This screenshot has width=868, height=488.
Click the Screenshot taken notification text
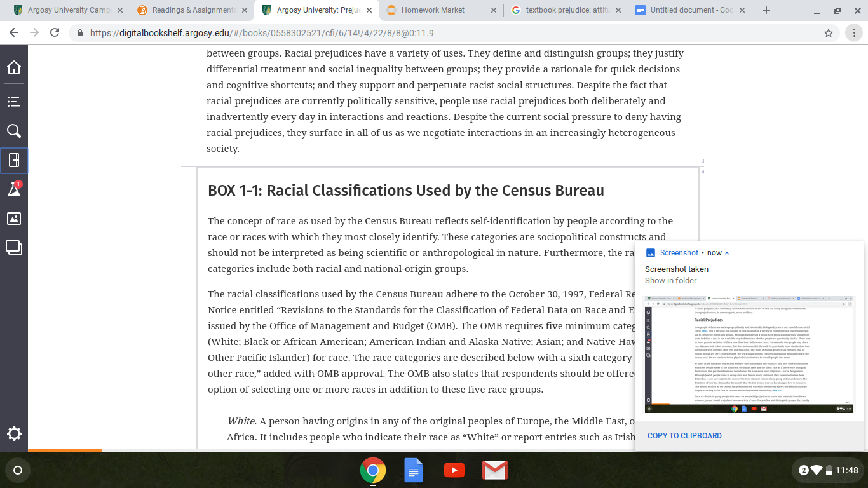coord(677,269)
